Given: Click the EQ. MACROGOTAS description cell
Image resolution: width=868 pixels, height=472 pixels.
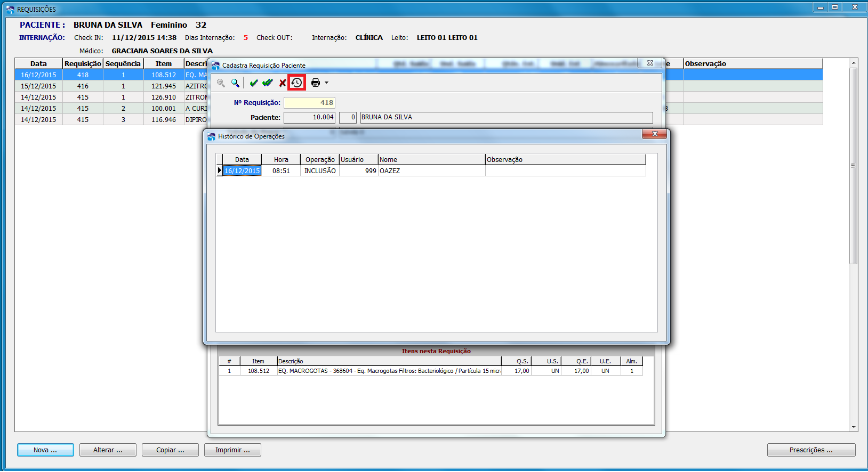Looking at the screenshot, I should (389, 371).
